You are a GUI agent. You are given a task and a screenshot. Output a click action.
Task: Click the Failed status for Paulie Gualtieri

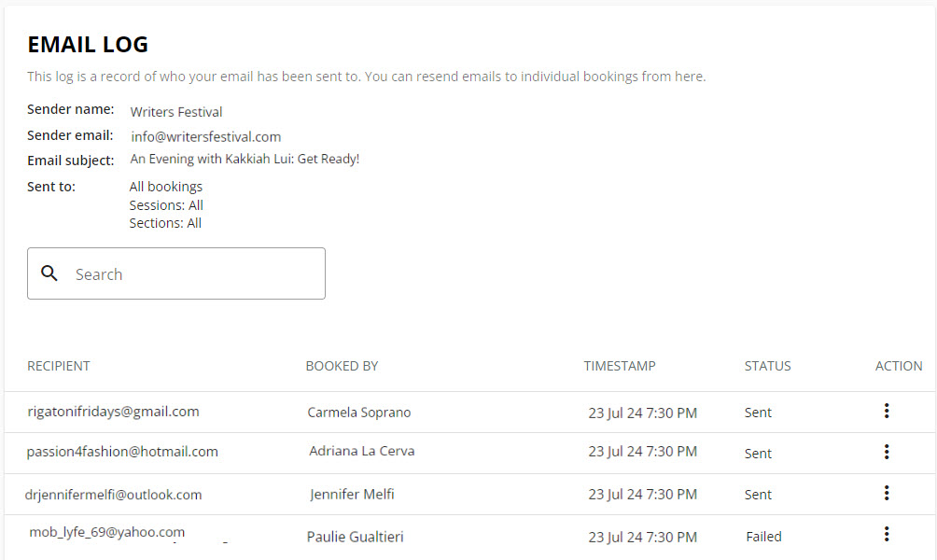pos(763,537)
